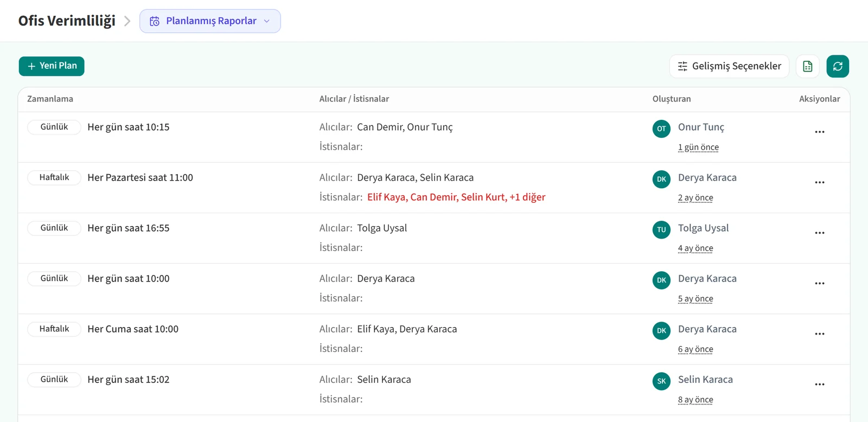Open the Planlanmış Raporlar dropdown
This screenshot has width=868, height=422.
tap(210, 21)
